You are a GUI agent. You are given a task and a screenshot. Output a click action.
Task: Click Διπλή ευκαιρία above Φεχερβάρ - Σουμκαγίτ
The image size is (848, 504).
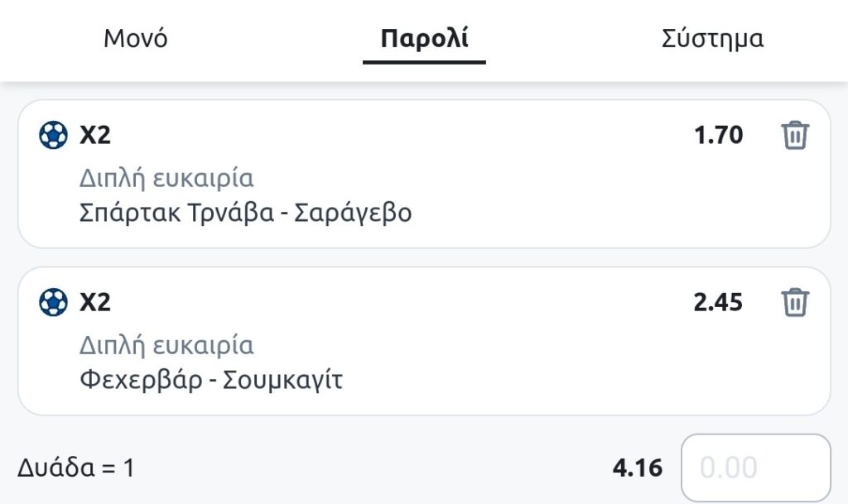tap(166, 345)
